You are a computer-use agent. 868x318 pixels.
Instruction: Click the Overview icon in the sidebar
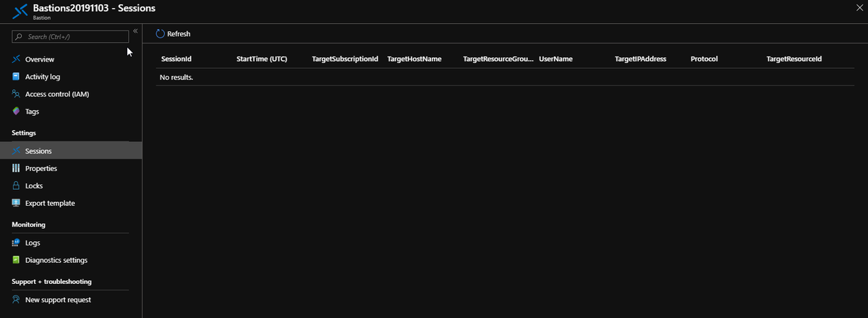[x=17, y=59]
